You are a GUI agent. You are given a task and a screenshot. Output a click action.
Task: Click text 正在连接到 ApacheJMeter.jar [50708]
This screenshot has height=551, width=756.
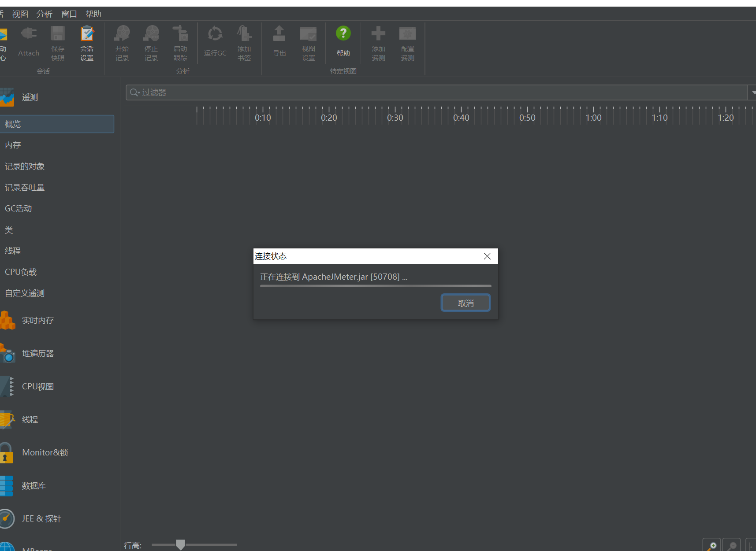tap(334, 277)
